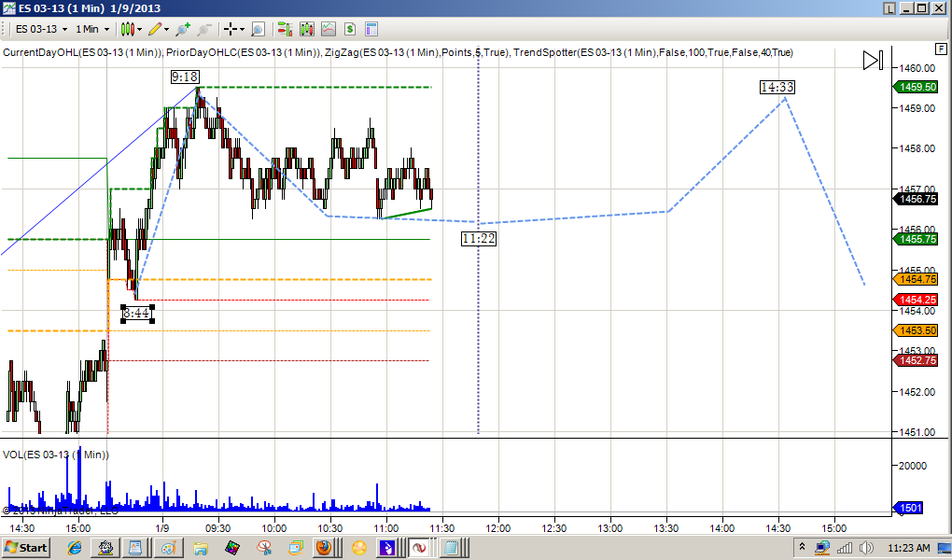Click the signal strength tray icon

845,548
